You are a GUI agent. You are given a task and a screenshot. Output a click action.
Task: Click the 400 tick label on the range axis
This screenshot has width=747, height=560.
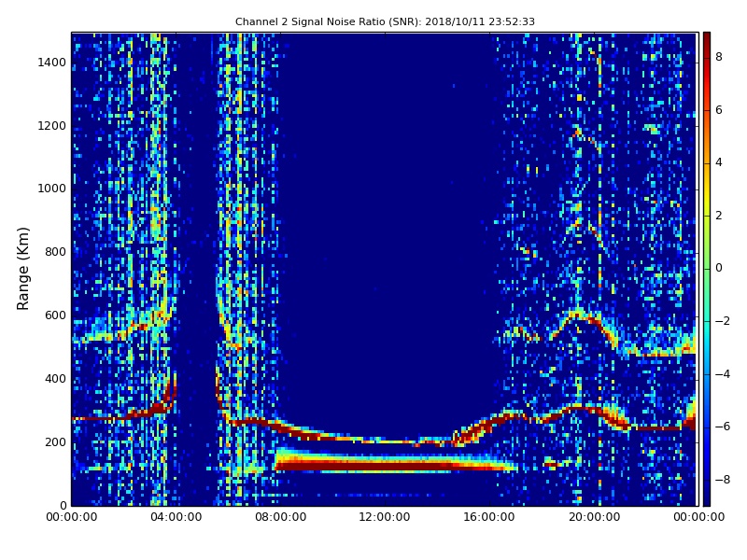pos(55,379)
